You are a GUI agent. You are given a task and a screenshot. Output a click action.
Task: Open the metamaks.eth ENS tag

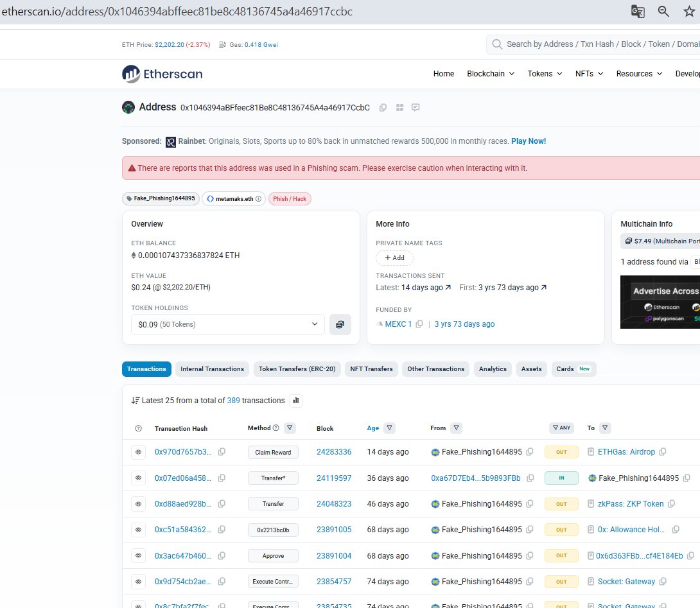pos(234,198)
